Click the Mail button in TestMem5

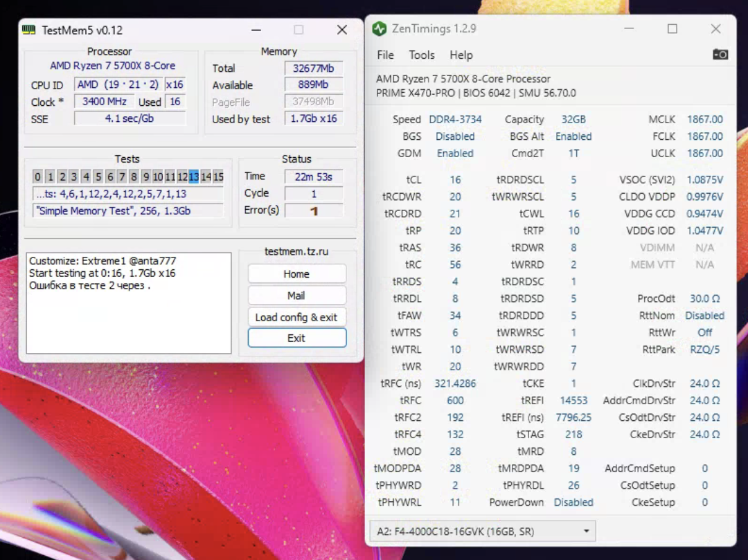(296, 296)
